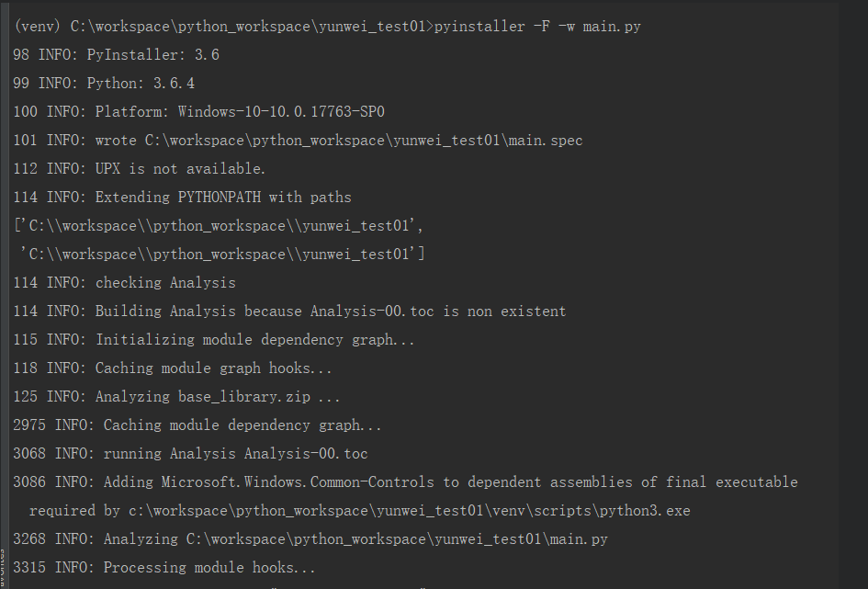Screen dimensions: 868x589
Task: Click the PyInstaller: 3.6 version line
Action: click(x=116, y=55)
